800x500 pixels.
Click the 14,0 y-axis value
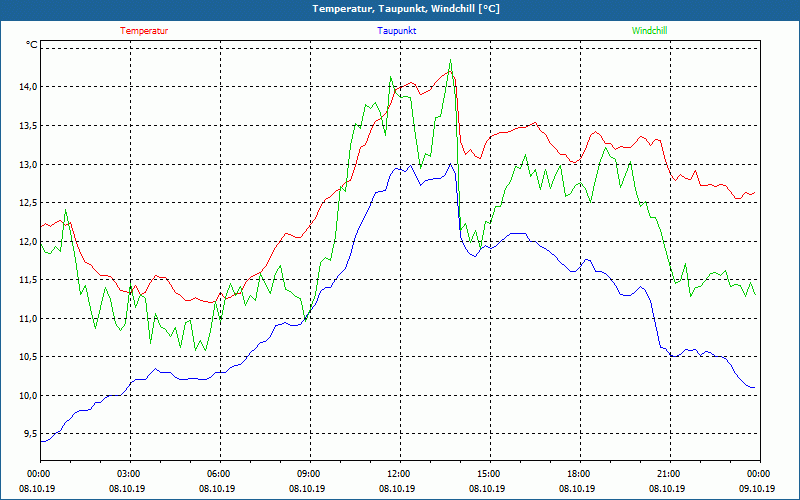tap(30, 87)
